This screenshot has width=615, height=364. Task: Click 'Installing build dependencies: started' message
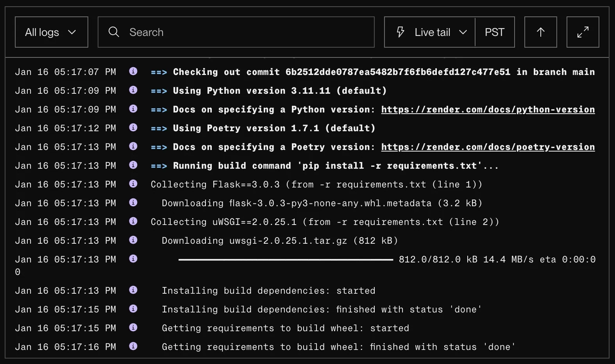click(268, 291)
